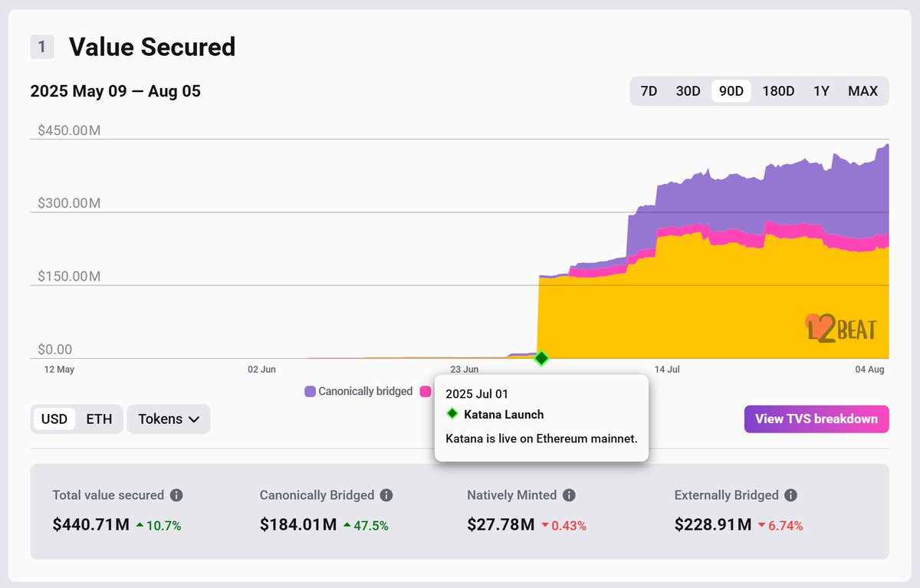Toggle the currency display to USD

pos(54,419)
